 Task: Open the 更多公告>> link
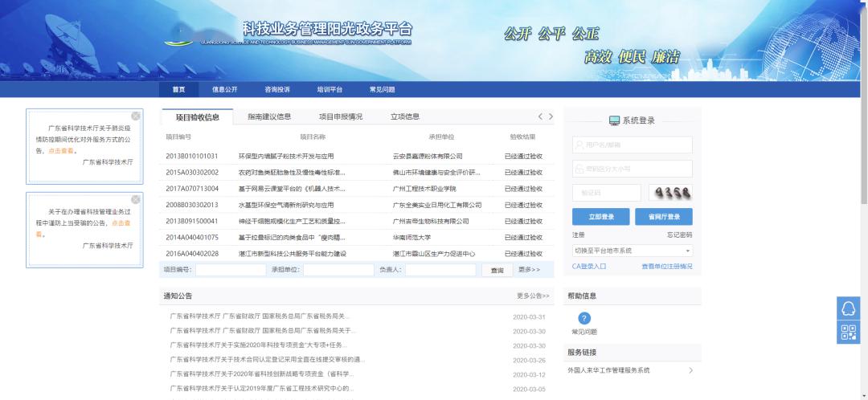533,296
